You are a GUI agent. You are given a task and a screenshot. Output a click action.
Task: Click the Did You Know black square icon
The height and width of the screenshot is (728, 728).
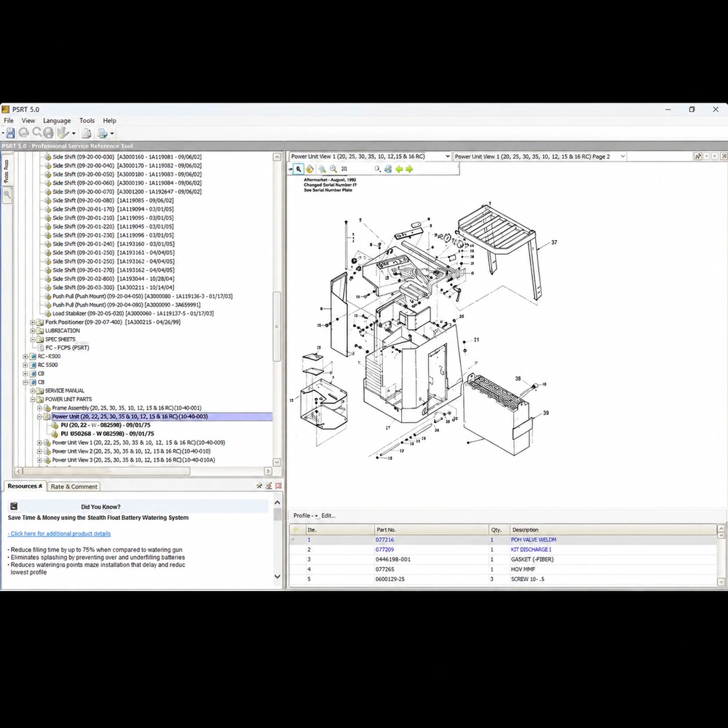click(x=14, y=506)
